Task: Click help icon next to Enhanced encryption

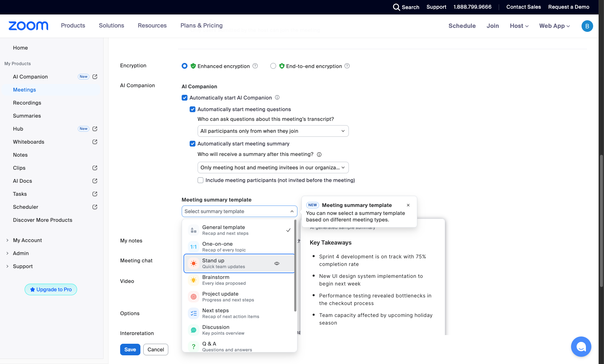Action: (255, 66)
